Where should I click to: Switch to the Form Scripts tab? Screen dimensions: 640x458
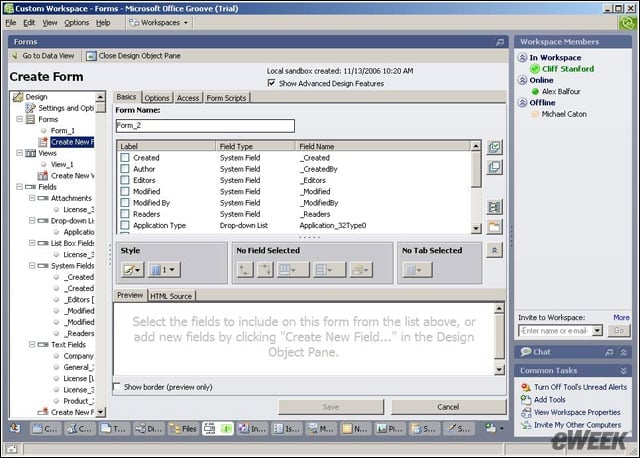point(226,98)
